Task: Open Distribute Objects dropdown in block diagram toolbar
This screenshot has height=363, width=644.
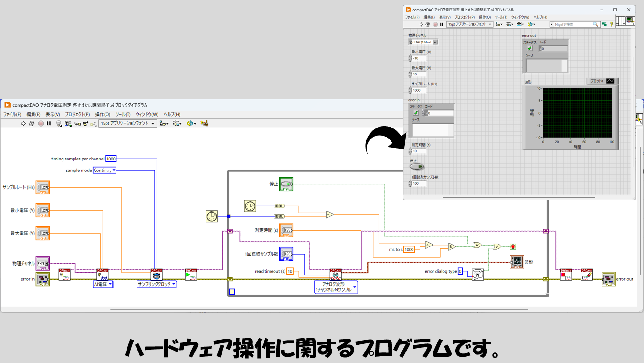Action: pos(177,124)
